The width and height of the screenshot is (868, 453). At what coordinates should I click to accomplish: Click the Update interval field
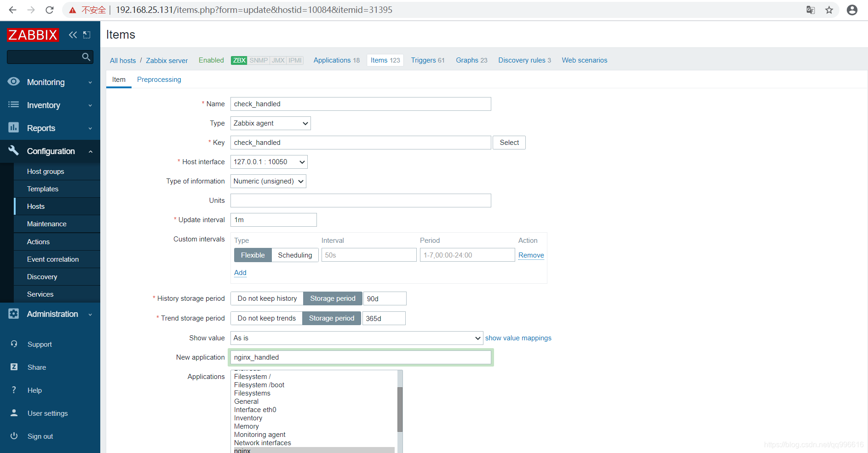(274, 220)
